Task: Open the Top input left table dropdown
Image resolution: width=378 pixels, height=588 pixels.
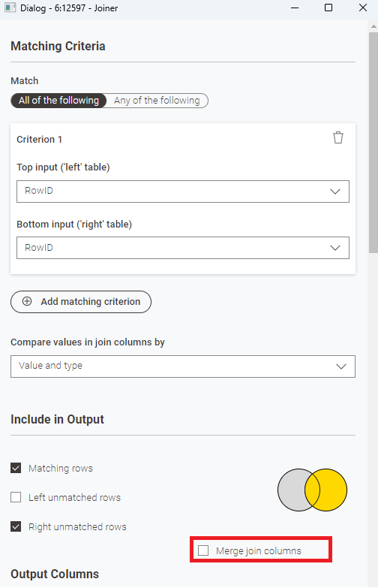Action: tap(183, 191)
